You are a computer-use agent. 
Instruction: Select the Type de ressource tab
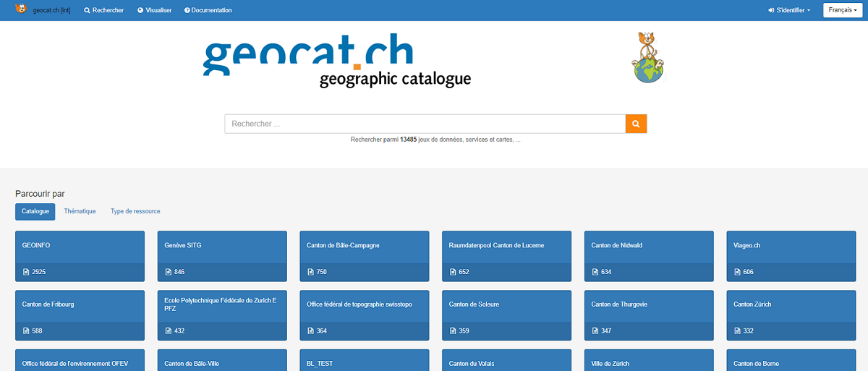pyautogui.click(x=135, y=211)
